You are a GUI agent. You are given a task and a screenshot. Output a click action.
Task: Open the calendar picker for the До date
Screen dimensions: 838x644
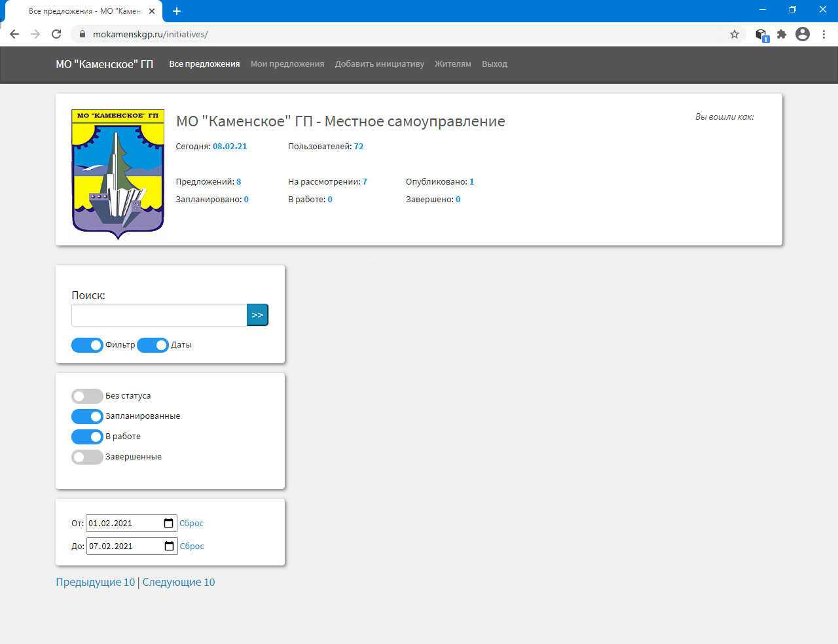pyautogui.click(x=169, y=546)
